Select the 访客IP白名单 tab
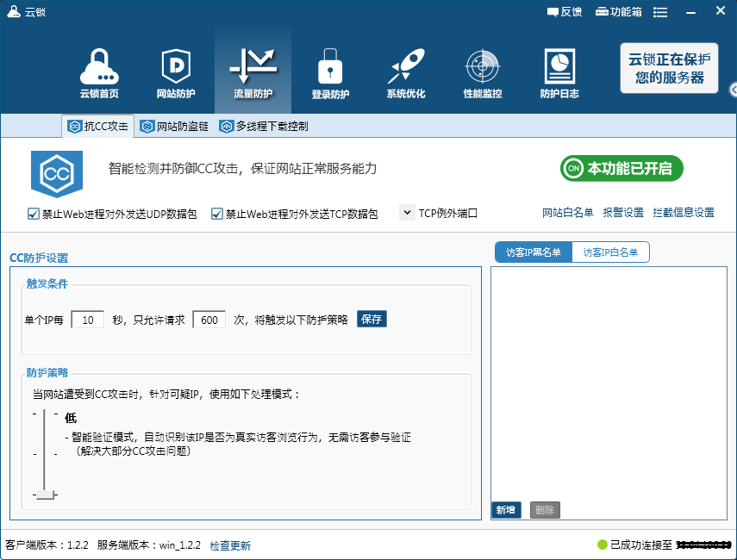 (610, 252)
